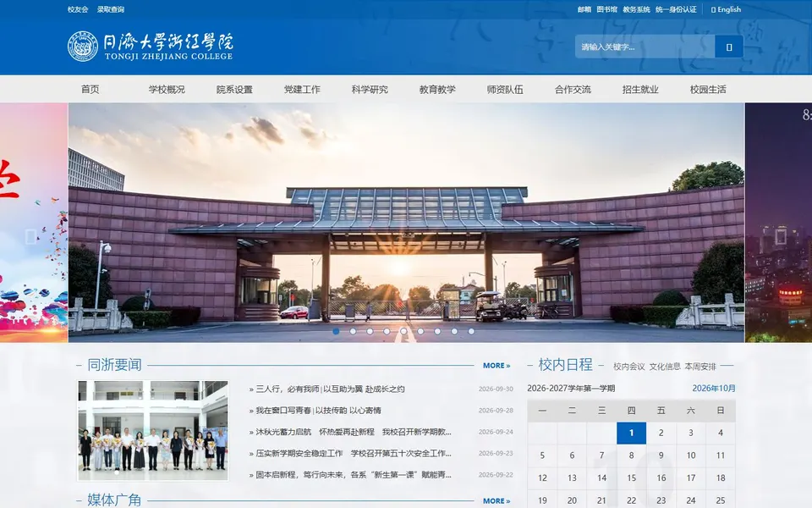Click the news date 2026-09-24
The height and width of the screenshot is (508, 812).
(x=496, y=432)
